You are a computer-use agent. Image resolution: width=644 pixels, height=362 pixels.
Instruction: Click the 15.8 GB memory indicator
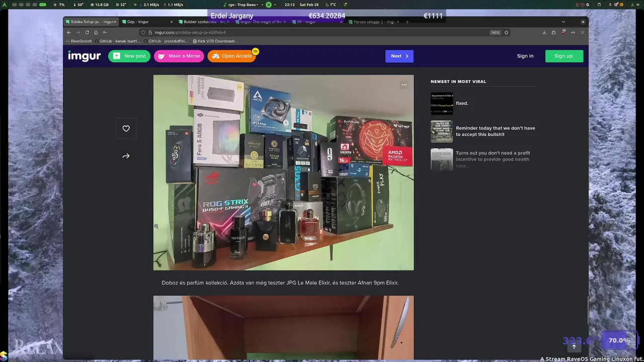[x=99, y=5]
